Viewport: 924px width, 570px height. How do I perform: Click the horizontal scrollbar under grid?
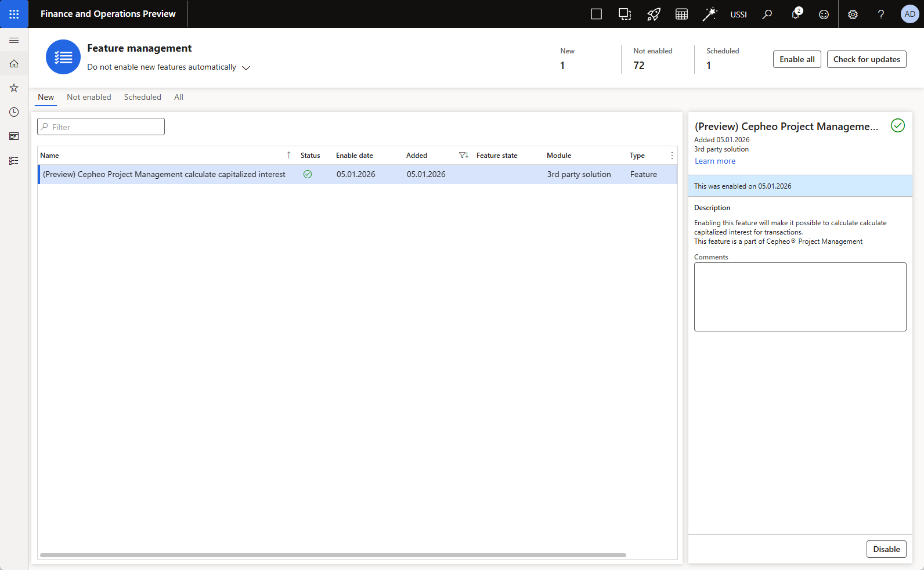pyautogui.click(x=333, y=555)
